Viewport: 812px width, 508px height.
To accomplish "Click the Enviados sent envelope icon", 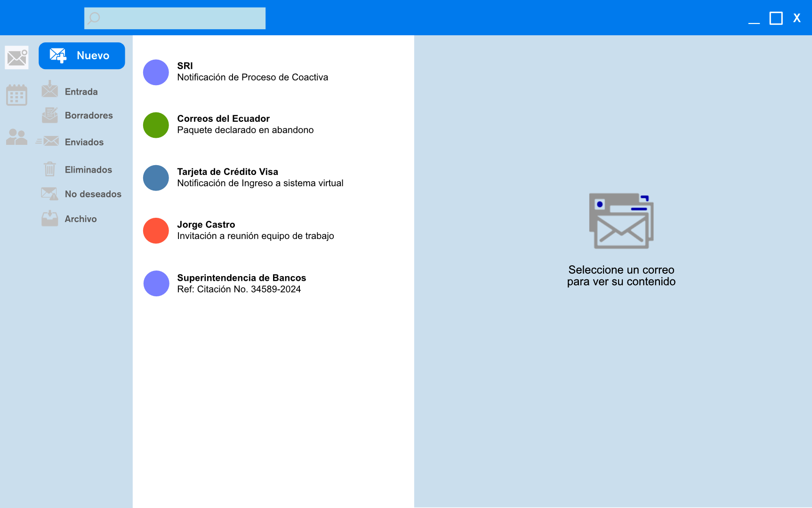I will pos(48,141).
